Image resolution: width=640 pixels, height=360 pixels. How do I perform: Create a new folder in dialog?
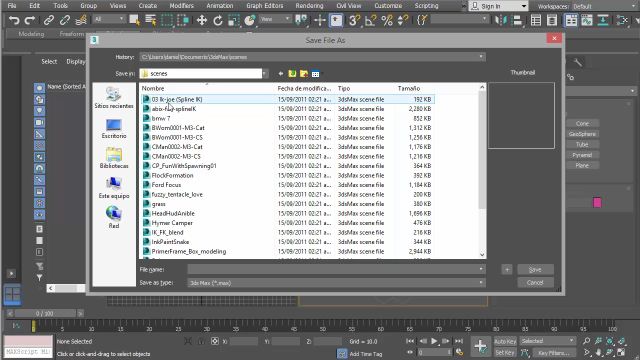click(304, 73)
